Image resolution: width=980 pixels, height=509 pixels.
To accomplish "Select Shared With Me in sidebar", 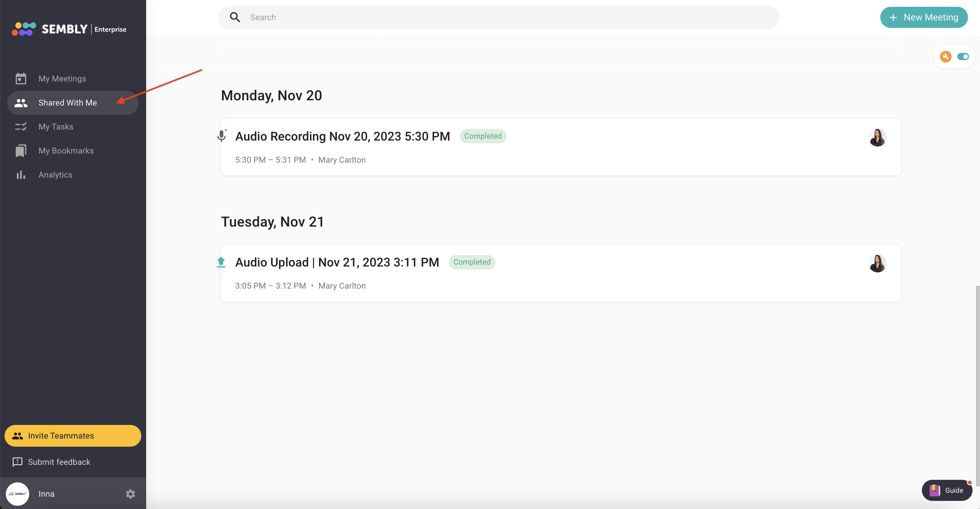I will pos(73,103).
